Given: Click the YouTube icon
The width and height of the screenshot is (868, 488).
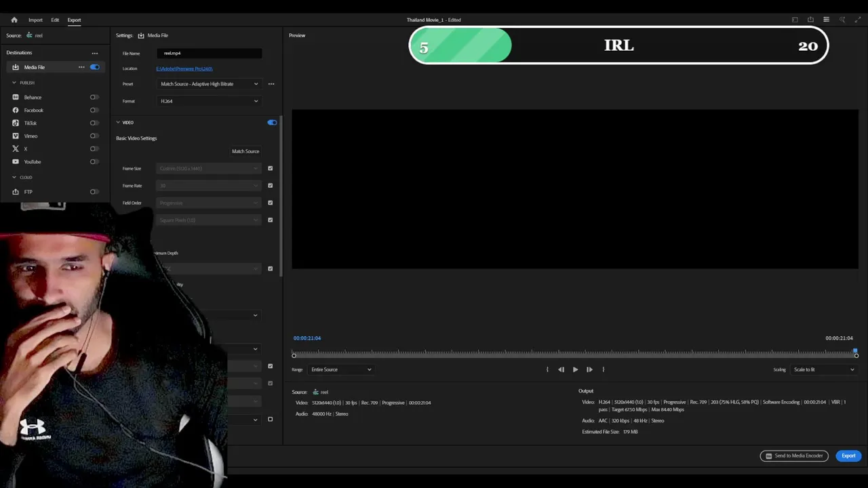Looking at the screenshot, I should [16, 161].
